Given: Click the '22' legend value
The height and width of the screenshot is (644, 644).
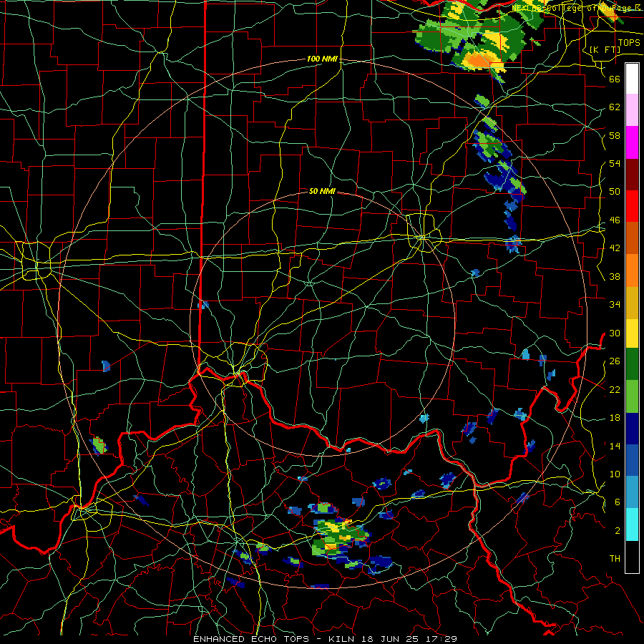Looking at the screenshot, I should pos(615,389).
